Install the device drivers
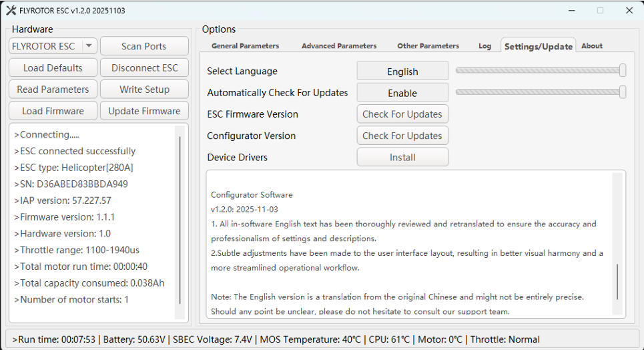The height and width of the screenshot is (350, 644). [402, 158]
